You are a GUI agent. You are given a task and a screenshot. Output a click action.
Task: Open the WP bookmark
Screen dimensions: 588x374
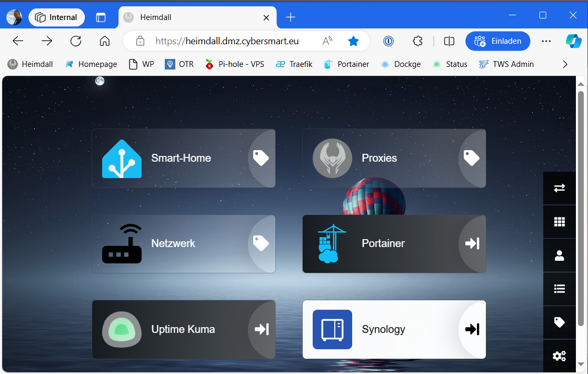click(x=142, y=64)
